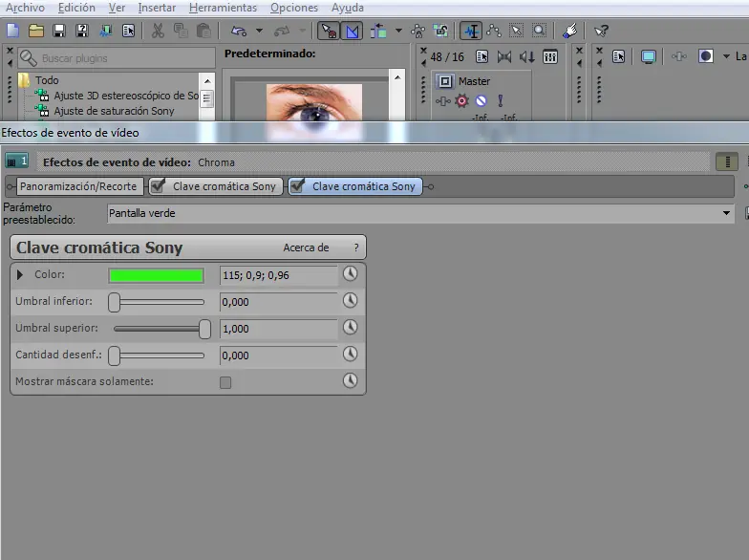This screenshot has height=560, width=749.
Task: Save the project using the floppy disk icon
Action: tap(59, 31)
